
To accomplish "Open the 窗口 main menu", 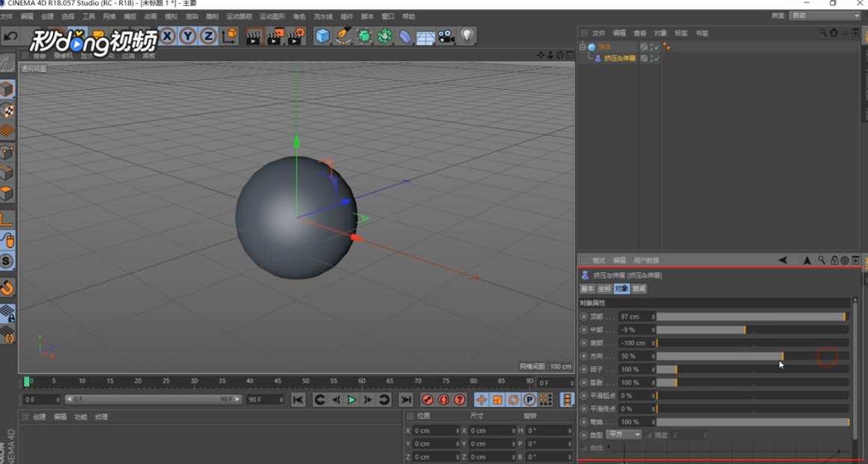I will (388, 16).
